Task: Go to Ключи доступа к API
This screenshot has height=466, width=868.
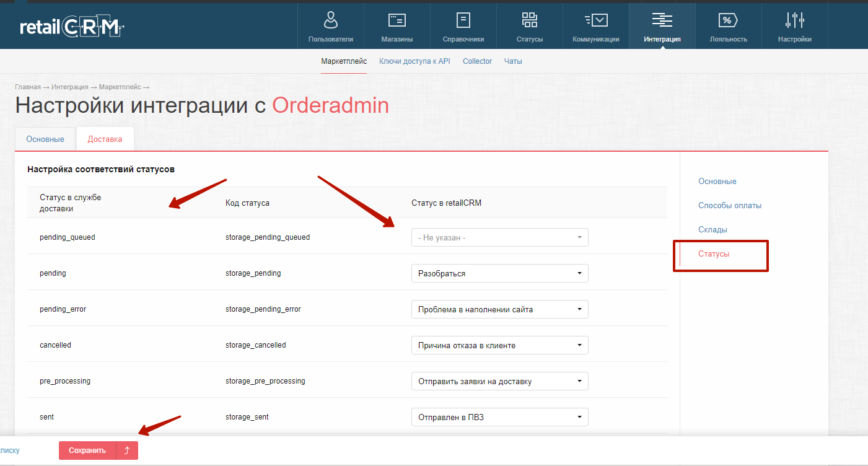Action: tap(414, 61)
